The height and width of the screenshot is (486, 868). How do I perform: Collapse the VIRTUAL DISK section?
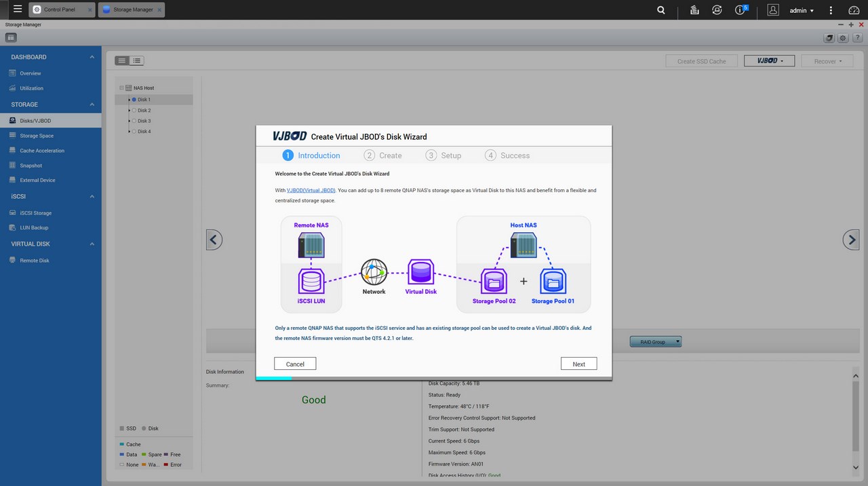click(92, 244)
